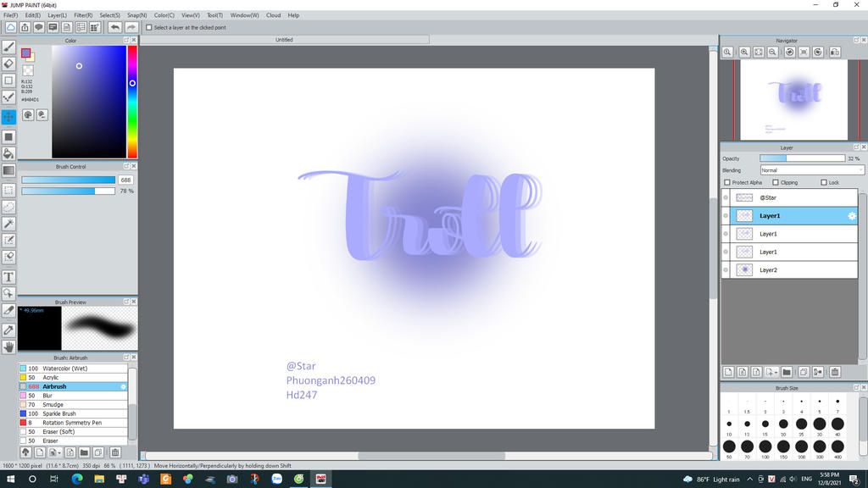Viewport: 868px width, 488px height.
Task: Open the Layer menu
Action: [57, 15]
